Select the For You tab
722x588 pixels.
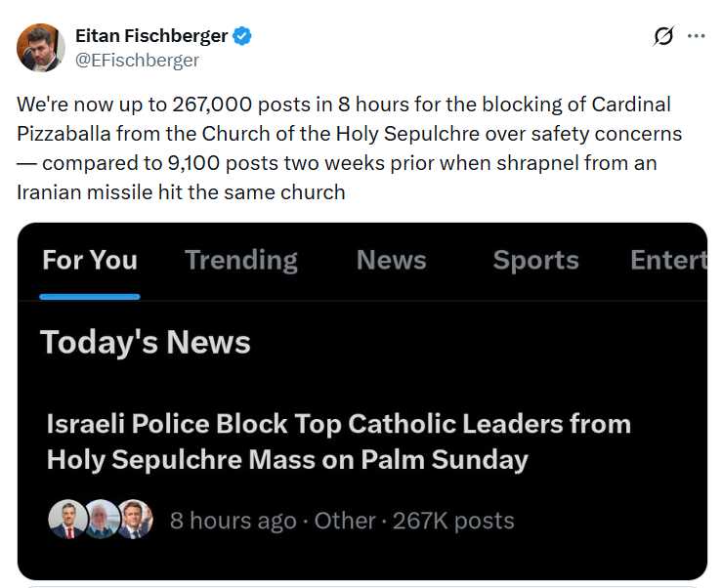tap(90, 260)
